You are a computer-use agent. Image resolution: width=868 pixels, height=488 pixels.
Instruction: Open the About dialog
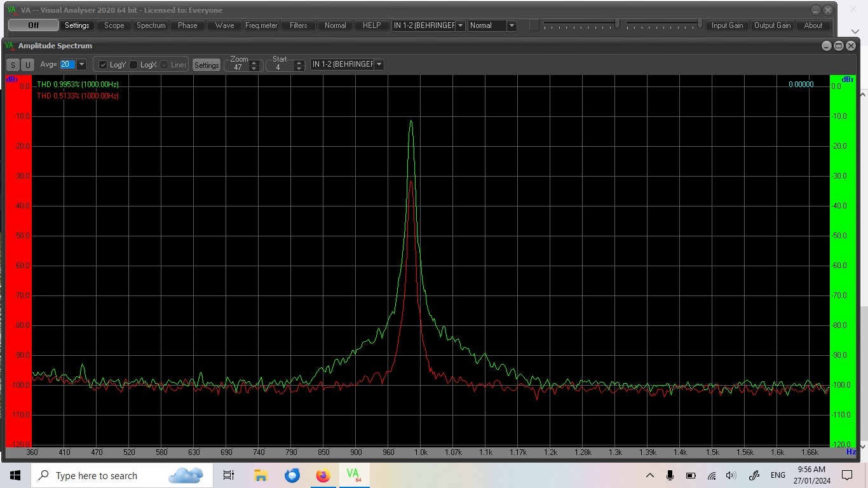pos(813,25)
